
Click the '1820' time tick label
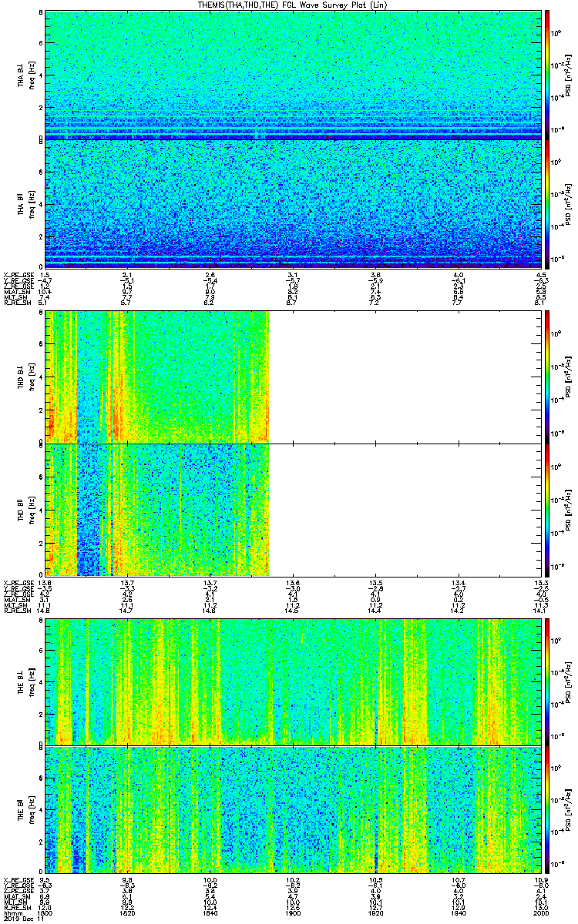click(128, 912)
